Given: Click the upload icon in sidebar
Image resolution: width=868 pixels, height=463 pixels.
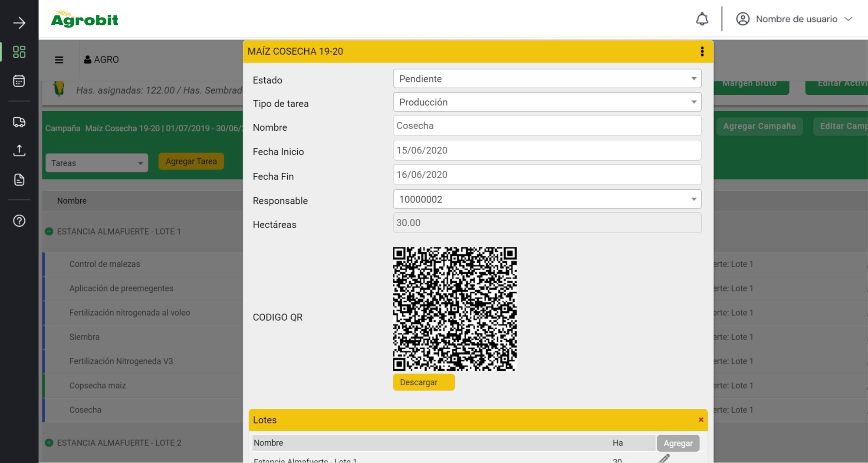Looking at the screenshot, I should 19,151.
